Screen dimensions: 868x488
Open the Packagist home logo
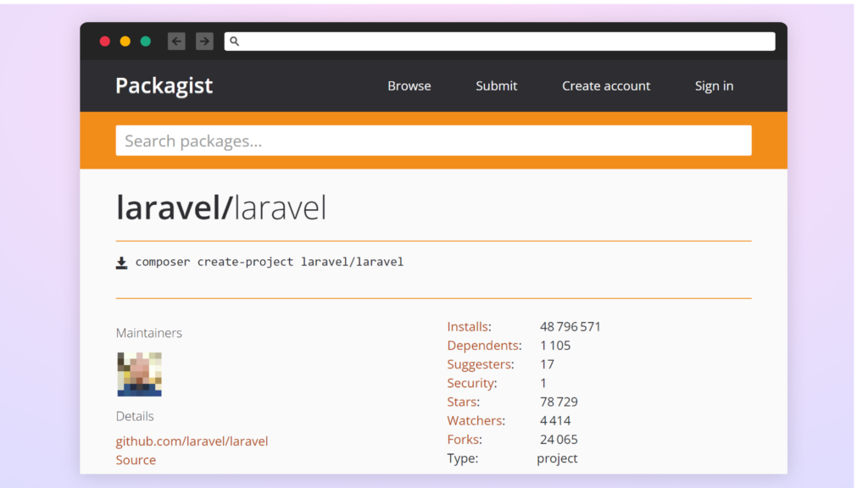click(x=164, y=86)
